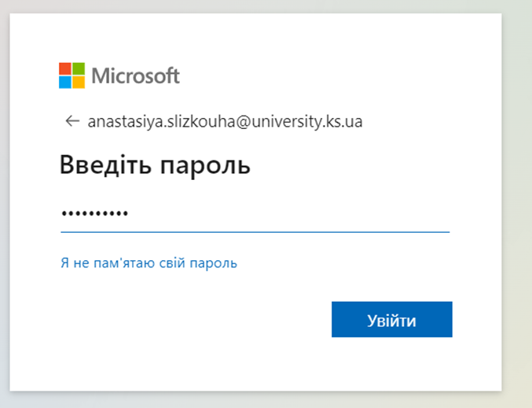
Task: Go back using the left arrow icon
Action: click(72, 121)
